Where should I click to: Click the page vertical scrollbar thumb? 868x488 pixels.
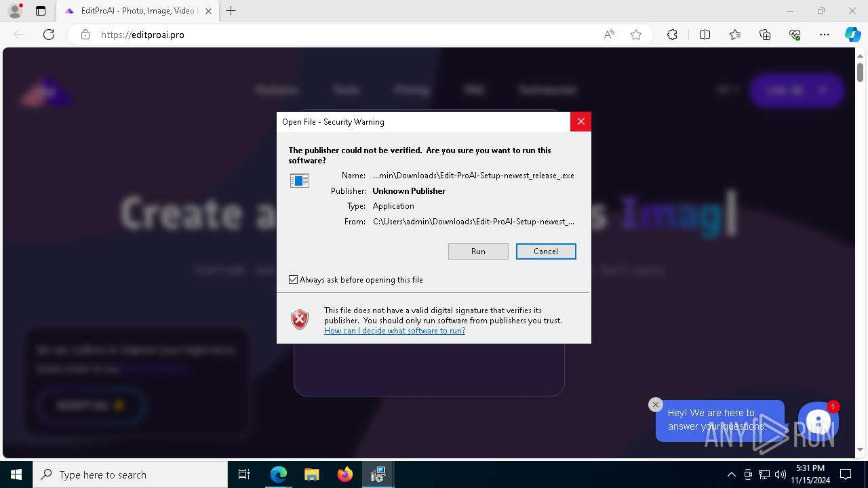pyautogui.click(x=860, y=71)
